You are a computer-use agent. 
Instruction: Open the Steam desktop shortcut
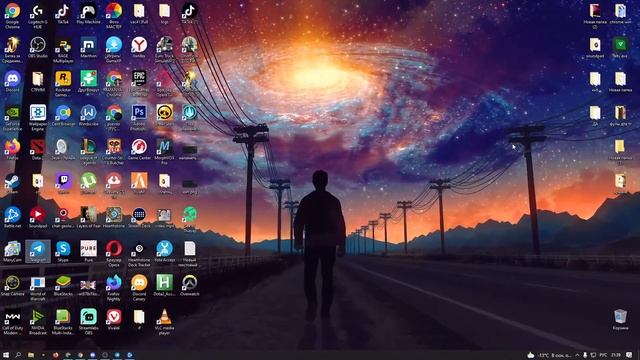[12, 184]
